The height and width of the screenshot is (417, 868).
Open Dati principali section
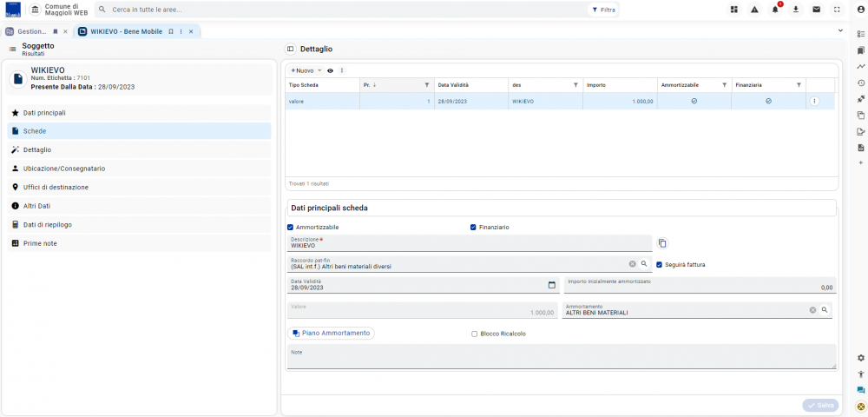pyautogui.click(x=140, y=112)
